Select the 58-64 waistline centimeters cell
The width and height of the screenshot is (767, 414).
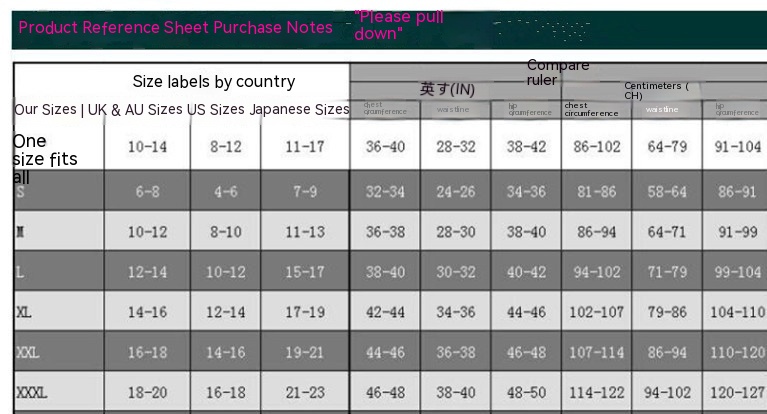click(x=666, y=191)
